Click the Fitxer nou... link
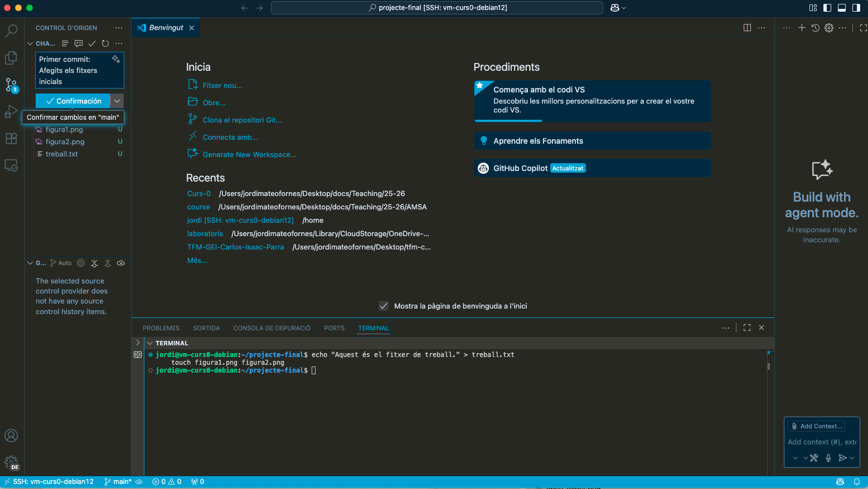 [x=222, y=85]
